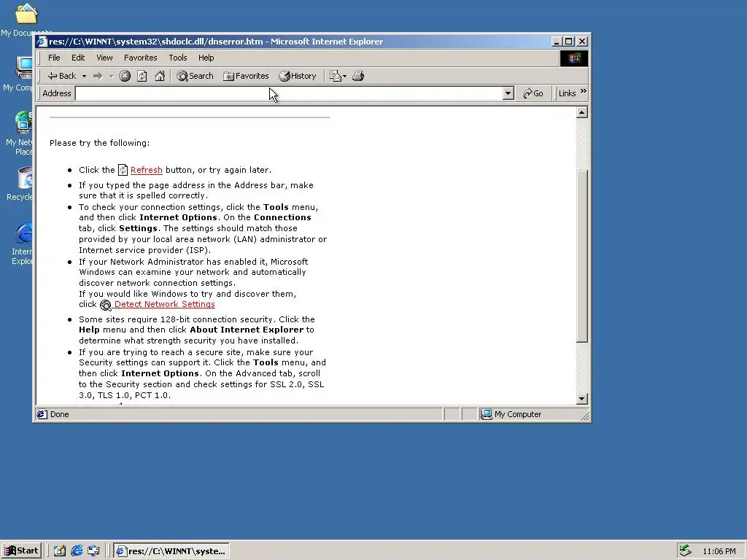Click the magnifier icon before Detect Network Settings
747x560 pixels.
click(x=106, y=306)
